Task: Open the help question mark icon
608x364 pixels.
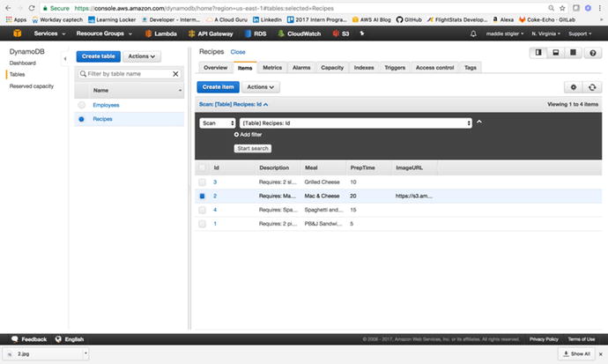Action: [x=592, y=53]
